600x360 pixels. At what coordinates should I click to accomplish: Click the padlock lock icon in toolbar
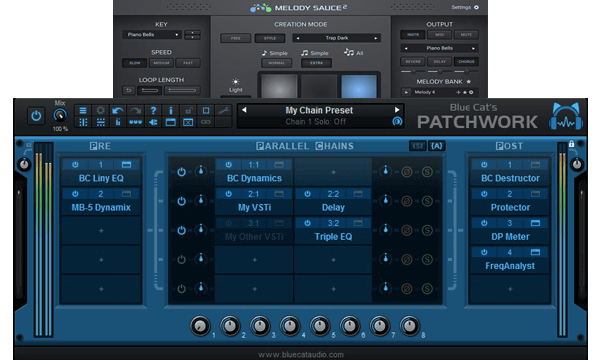[x=188, y=111]
